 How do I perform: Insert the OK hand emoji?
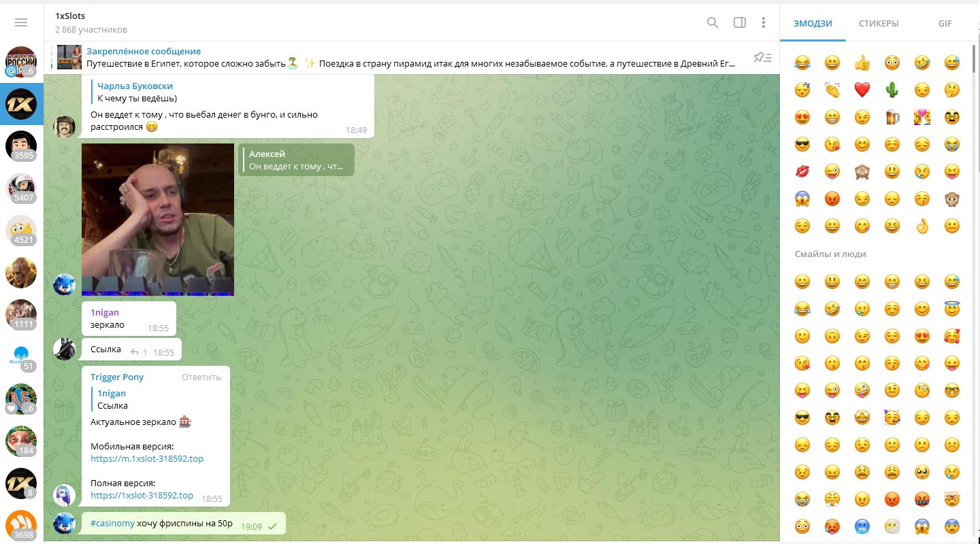(x=922, y=226)
